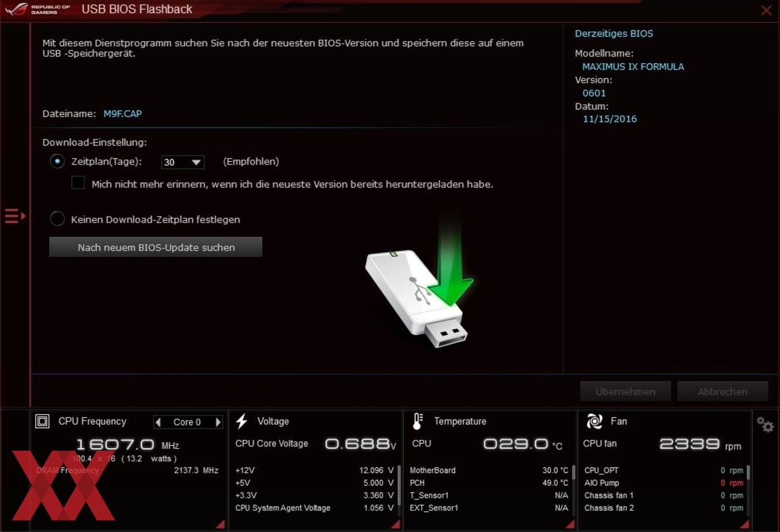Open monitoring settings gear icon
The height and width of the screenshot is (532, 780).
click(765, 424)
